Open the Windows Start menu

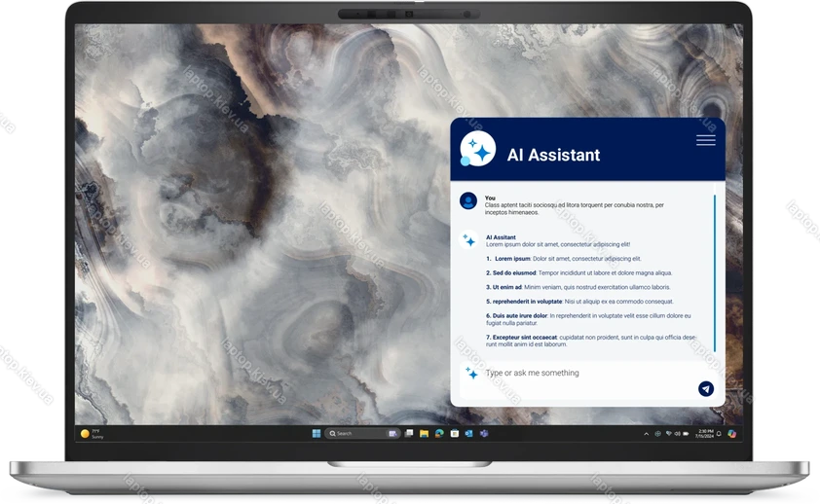click(x=316, y=433)
